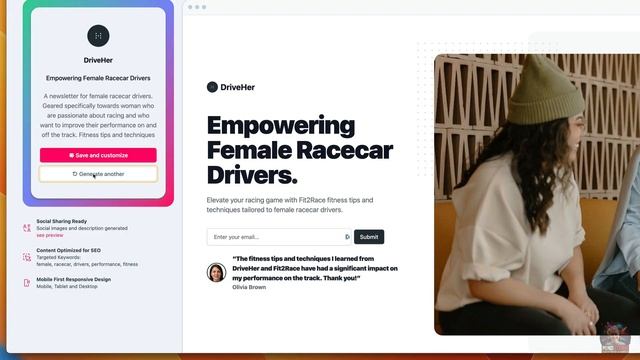Click the Content Optimized for SEO label
This screenshot has height=360, width=640.
tap(69, 250)
